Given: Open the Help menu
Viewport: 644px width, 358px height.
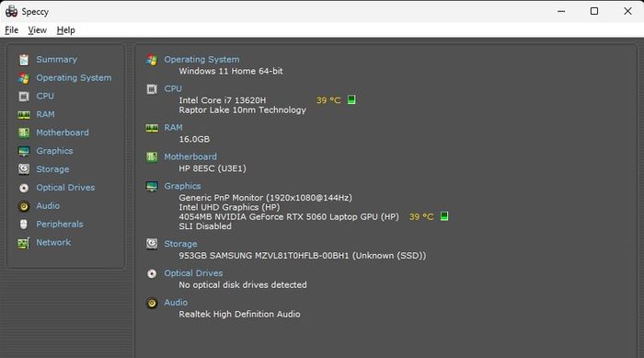Looking at the screenshot, I should [65, 30].
